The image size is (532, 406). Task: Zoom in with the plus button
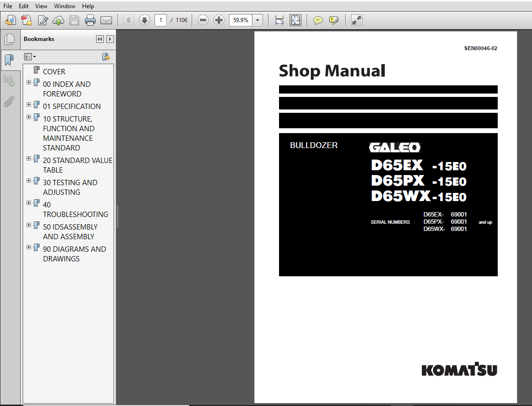tap(219, 20)
